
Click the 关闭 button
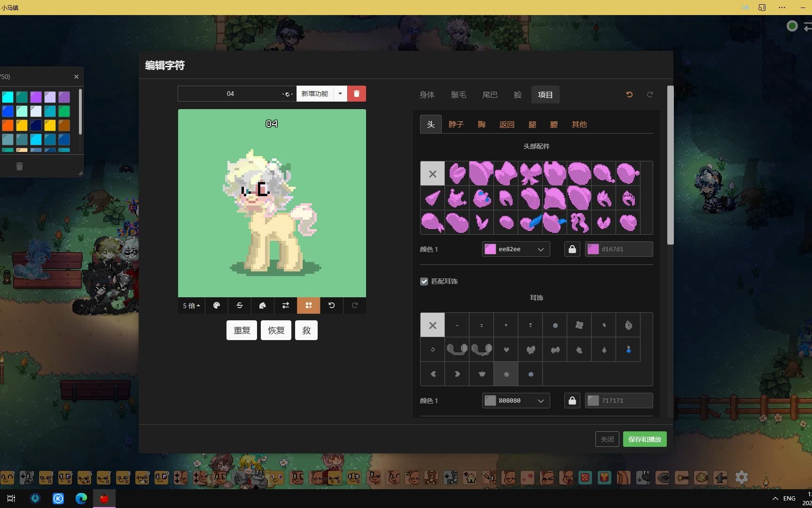click(x=607, y=439)
